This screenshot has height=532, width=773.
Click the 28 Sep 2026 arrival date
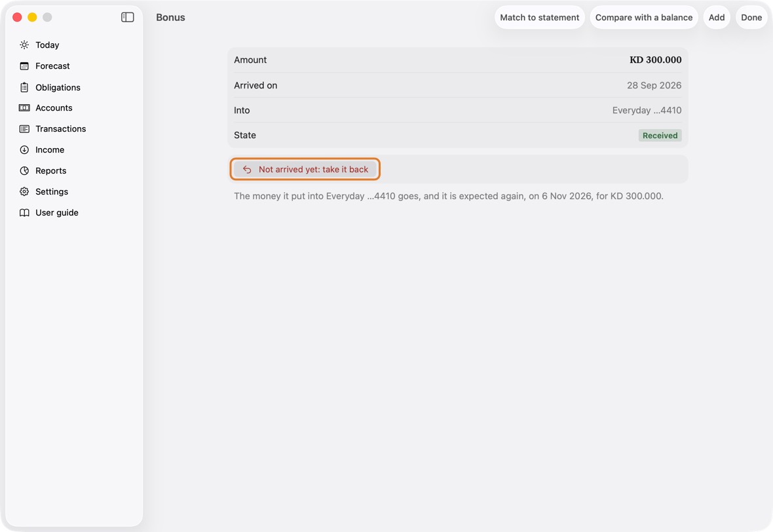point(654,85)
